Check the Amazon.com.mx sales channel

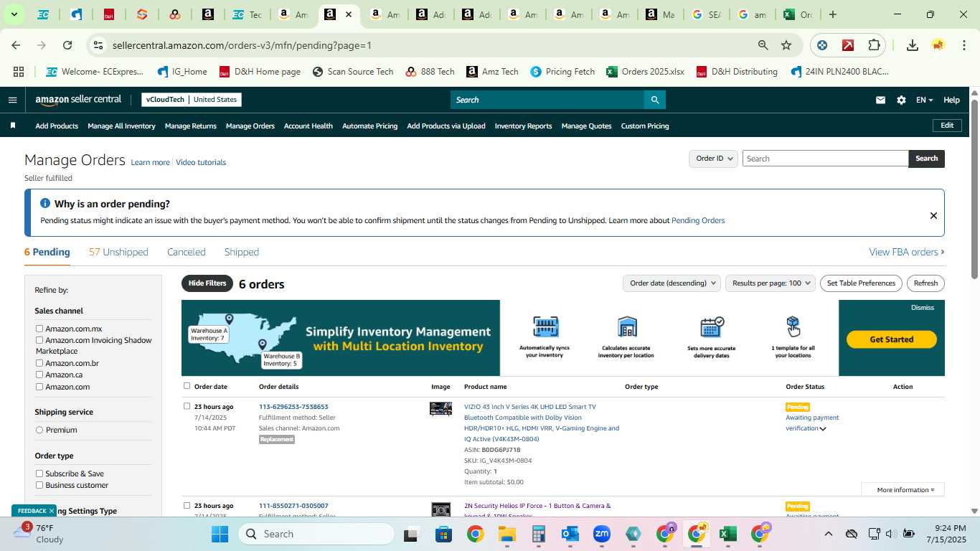click(39, 329)
